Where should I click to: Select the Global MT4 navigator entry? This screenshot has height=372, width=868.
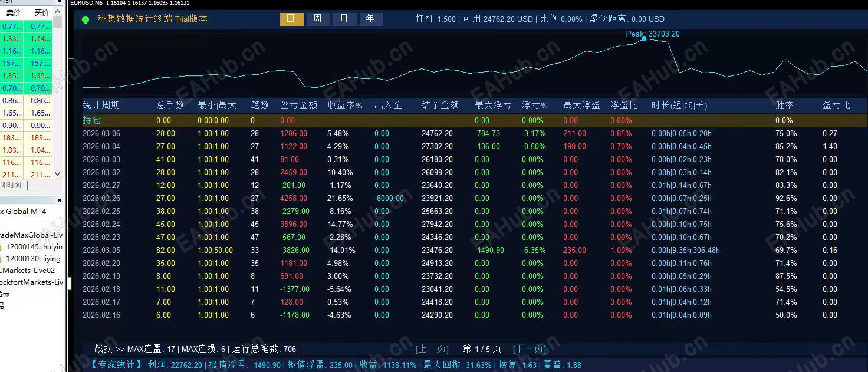coord(23,212)
